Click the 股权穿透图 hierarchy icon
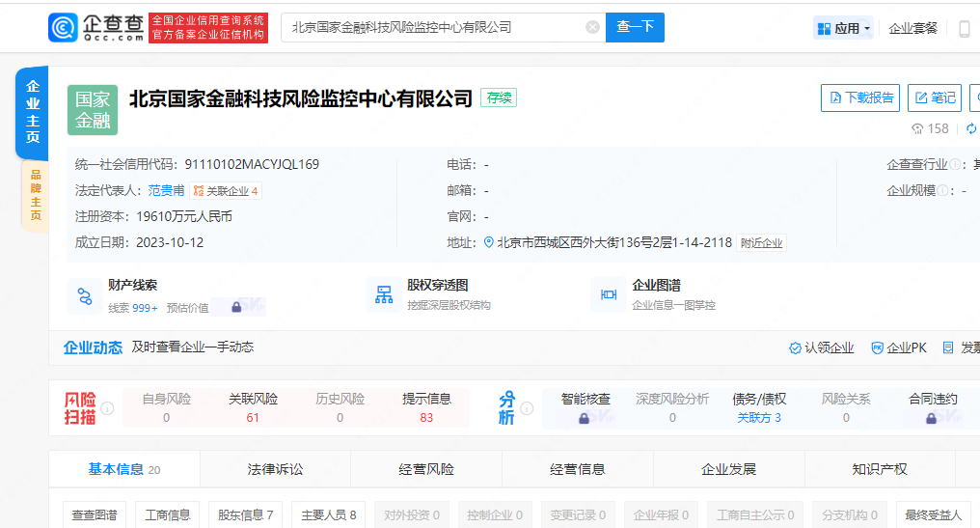Image resolution: width=980 pixels, height=528 pixels. click(384, 294)
